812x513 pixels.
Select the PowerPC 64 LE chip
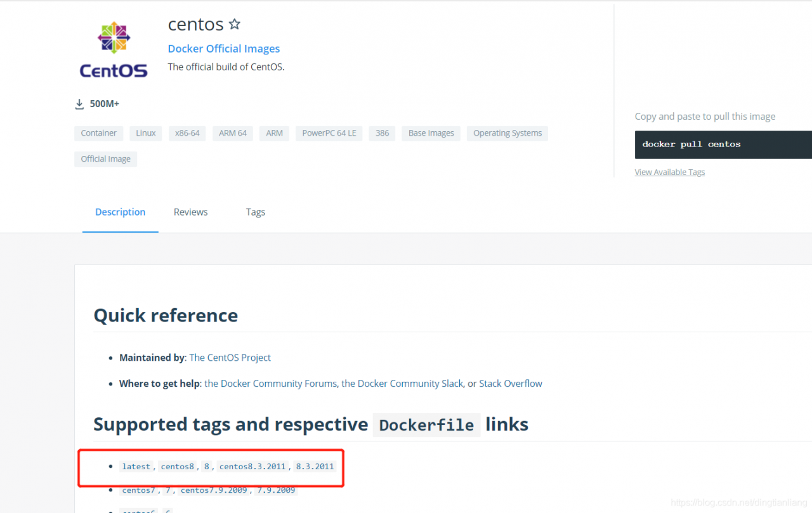pyautogui.click(x=329, y=133)
